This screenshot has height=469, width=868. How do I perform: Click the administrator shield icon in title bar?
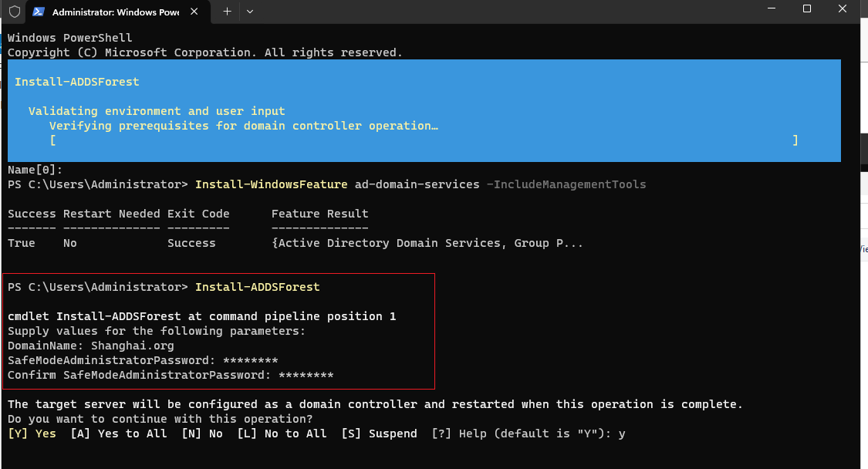point(15,12)
